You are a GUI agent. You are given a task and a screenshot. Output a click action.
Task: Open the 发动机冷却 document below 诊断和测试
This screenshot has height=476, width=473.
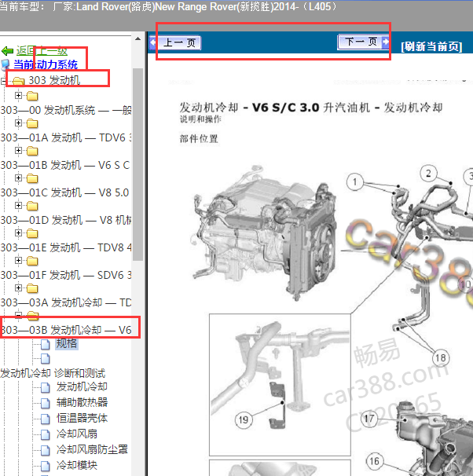tap(82, 386)
